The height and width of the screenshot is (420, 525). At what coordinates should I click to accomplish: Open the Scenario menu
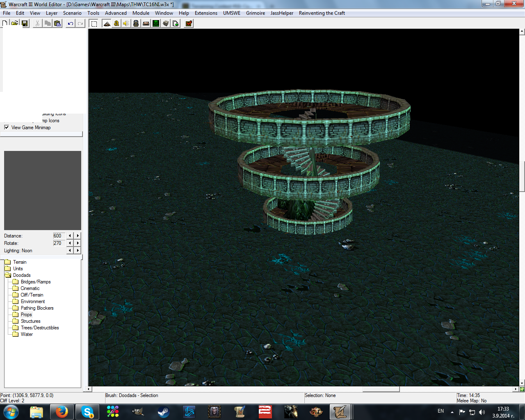72,13
